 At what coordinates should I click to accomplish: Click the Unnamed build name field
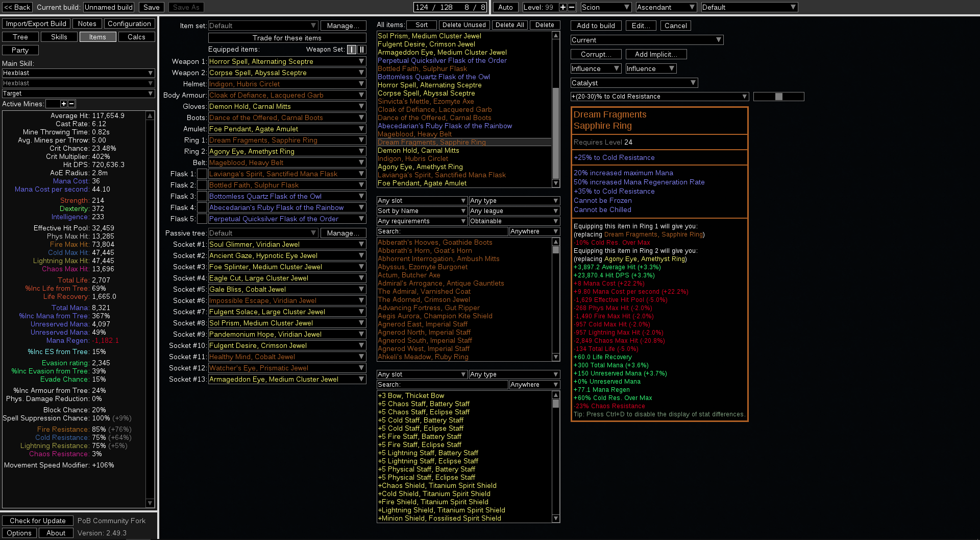pyautogui.click(x=109, y=7)
